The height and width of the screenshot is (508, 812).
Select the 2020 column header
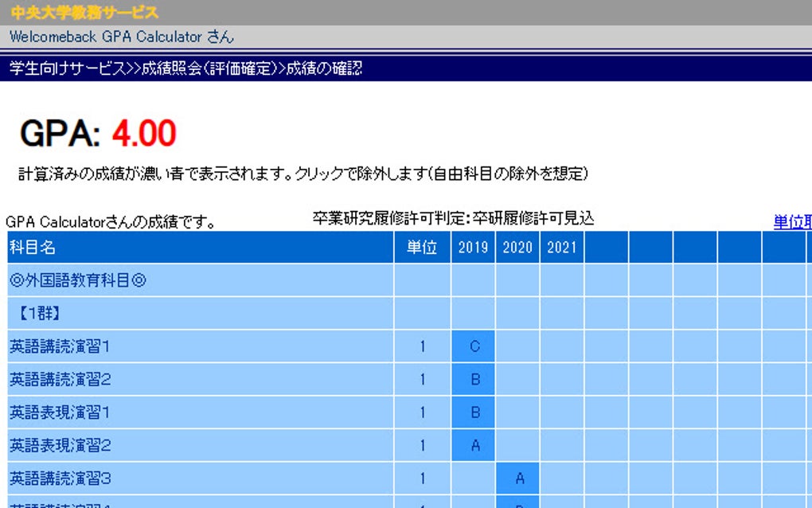coord(518,248)
